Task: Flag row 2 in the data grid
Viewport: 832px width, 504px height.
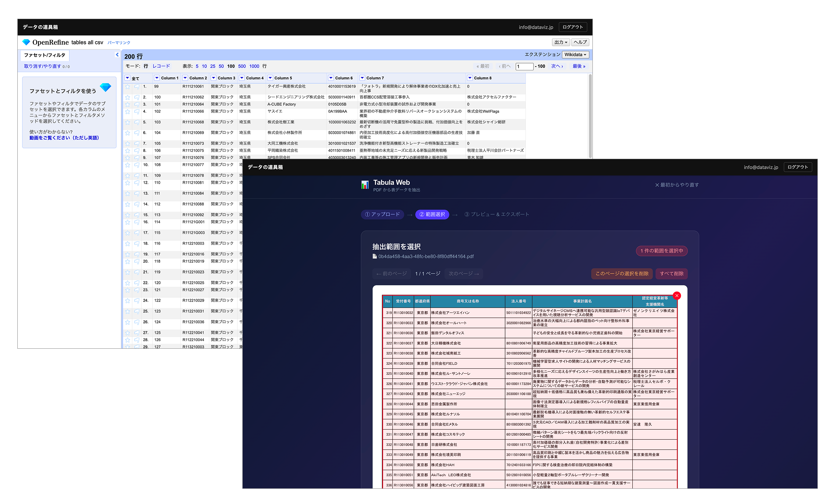Action: (x=137, y=97)
